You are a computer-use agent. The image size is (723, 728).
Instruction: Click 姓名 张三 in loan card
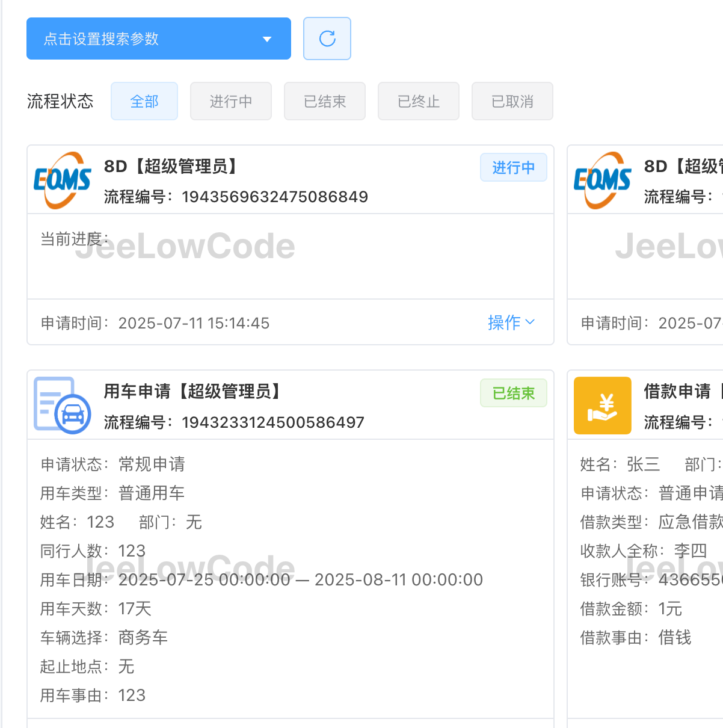[x=620, y=464]
